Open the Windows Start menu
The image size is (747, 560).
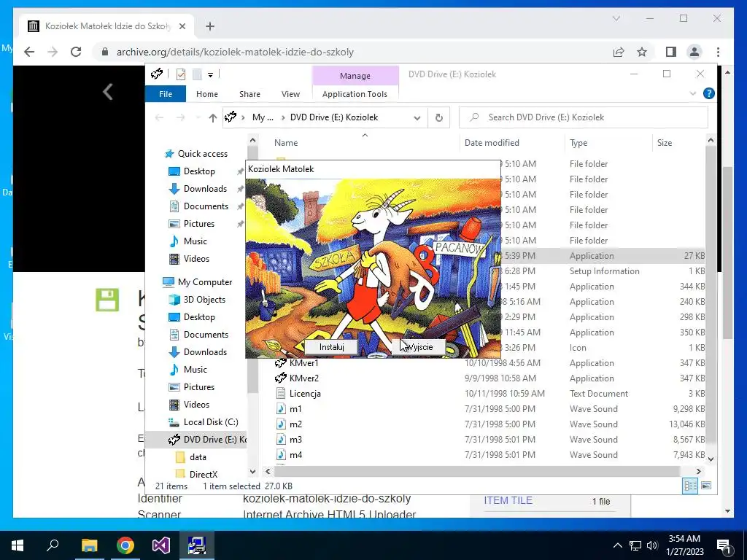(18, 545)
